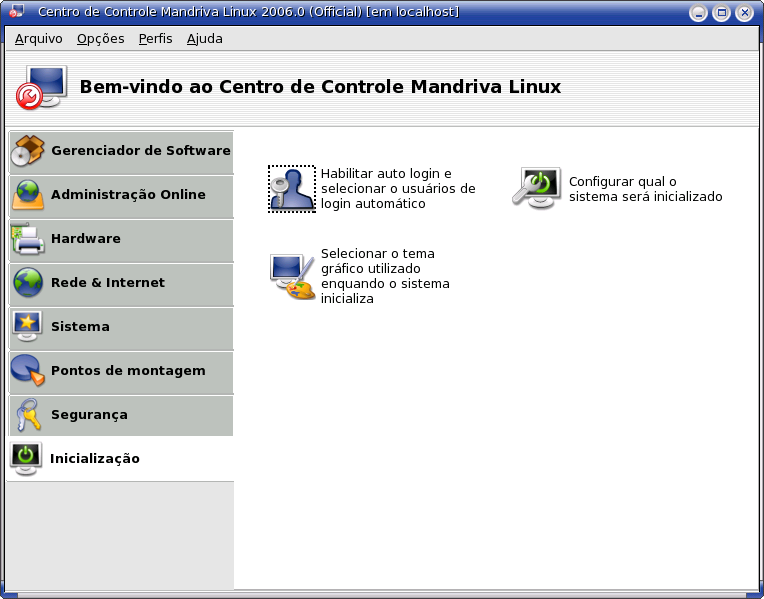Switch to Gerenciador de Software tab

click(x=121, y=152)
